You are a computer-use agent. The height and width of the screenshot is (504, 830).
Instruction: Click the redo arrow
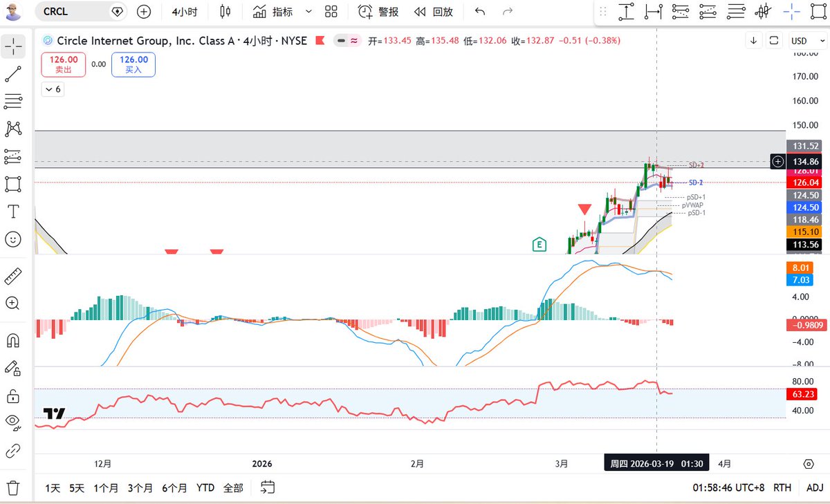click(x=508, y=12)
